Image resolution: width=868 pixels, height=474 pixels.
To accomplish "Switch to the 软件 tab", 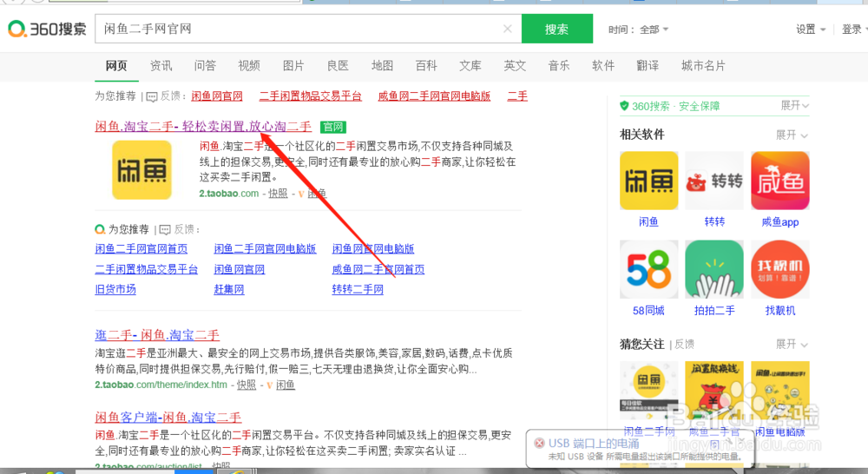I will 603,66.
